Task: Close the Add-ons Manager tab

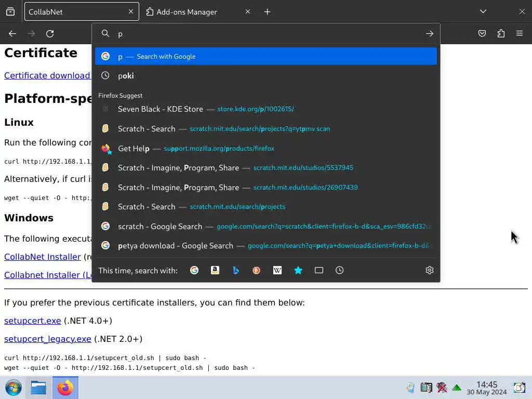Action: (248, 11)
